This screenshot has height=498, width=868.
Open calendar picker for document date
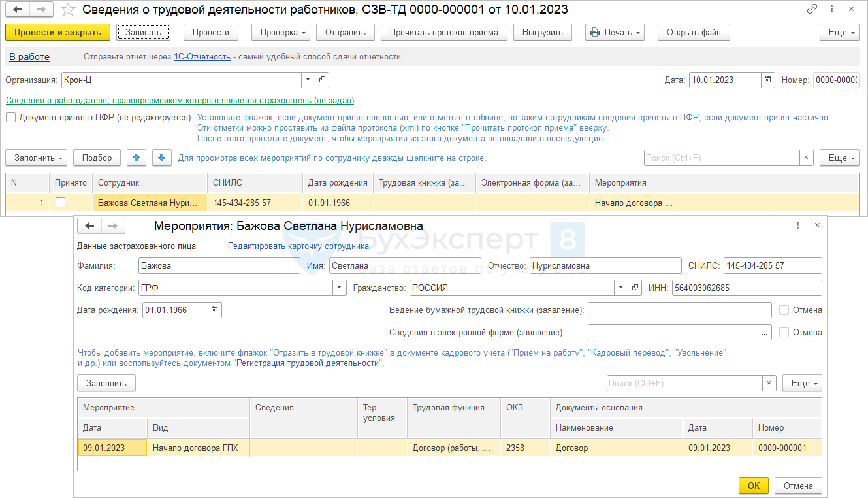[x=768, y=80]
